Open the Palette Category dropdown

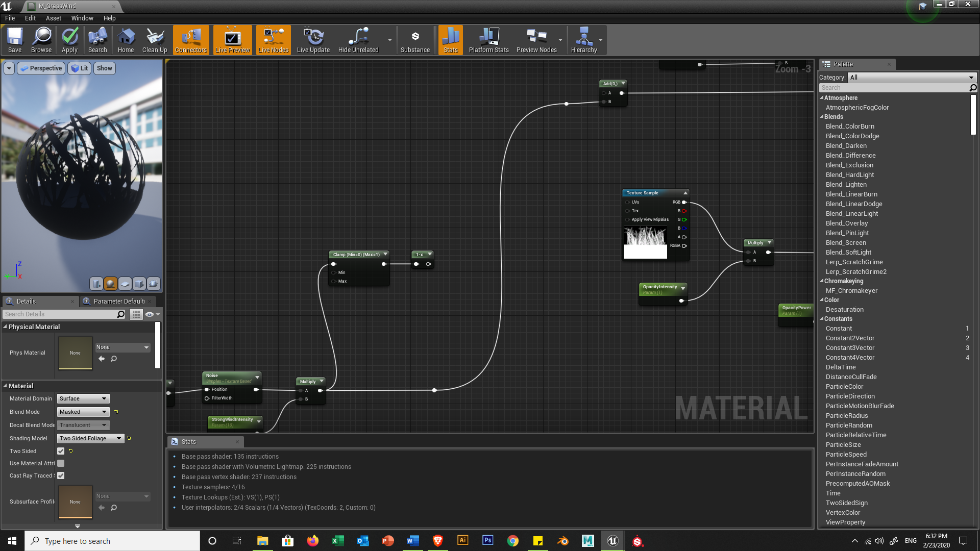coord(912,78)
